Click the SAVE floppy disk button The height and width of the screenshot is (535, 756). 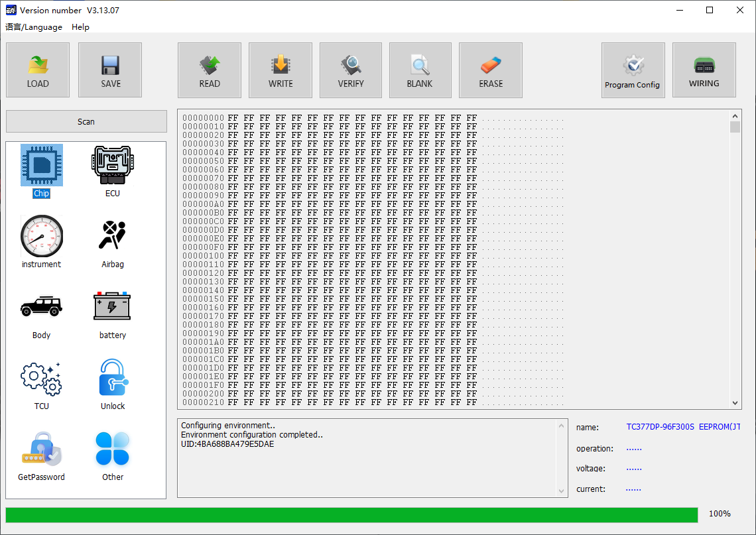(110, 70)
